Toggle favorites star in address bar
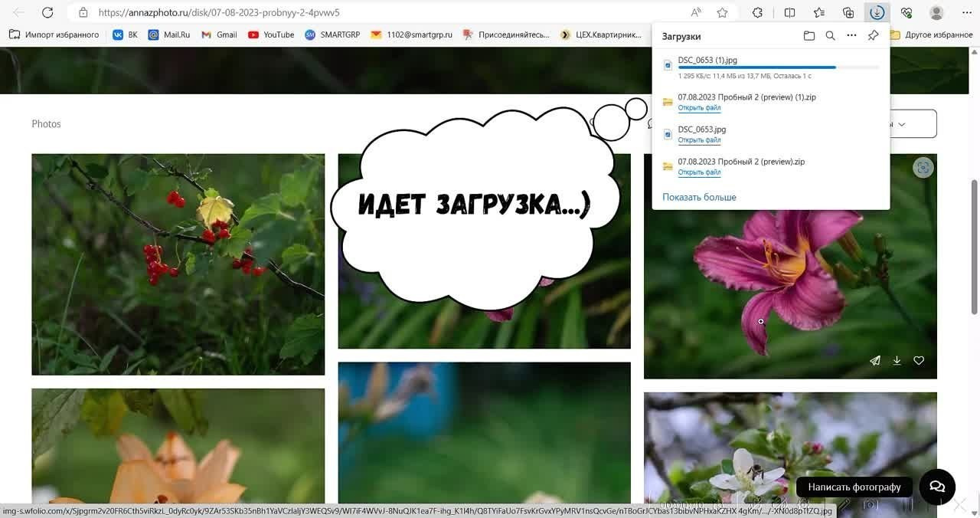The image size is (980, 518). [722, 12]
